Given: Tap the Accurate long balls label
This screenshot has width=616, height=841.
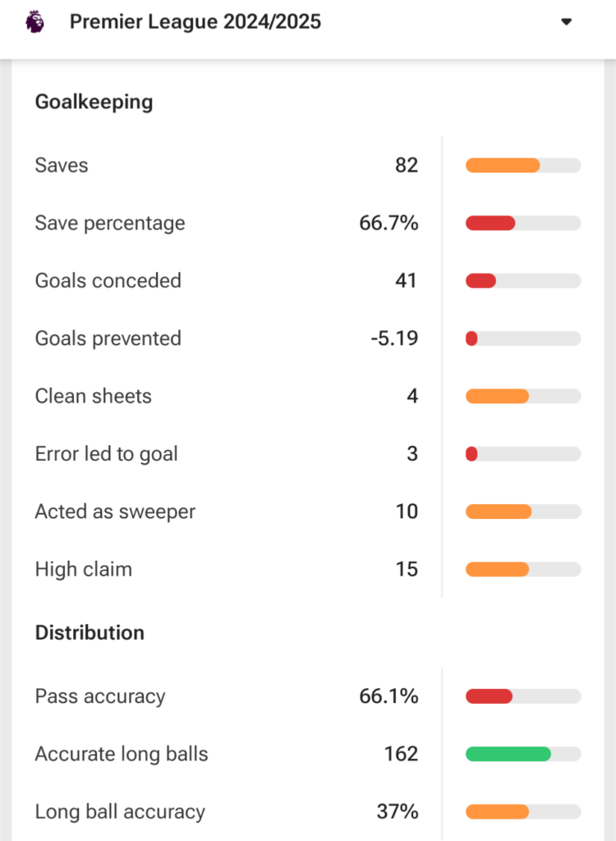Looking at the screenshot, I should [122, 754].
